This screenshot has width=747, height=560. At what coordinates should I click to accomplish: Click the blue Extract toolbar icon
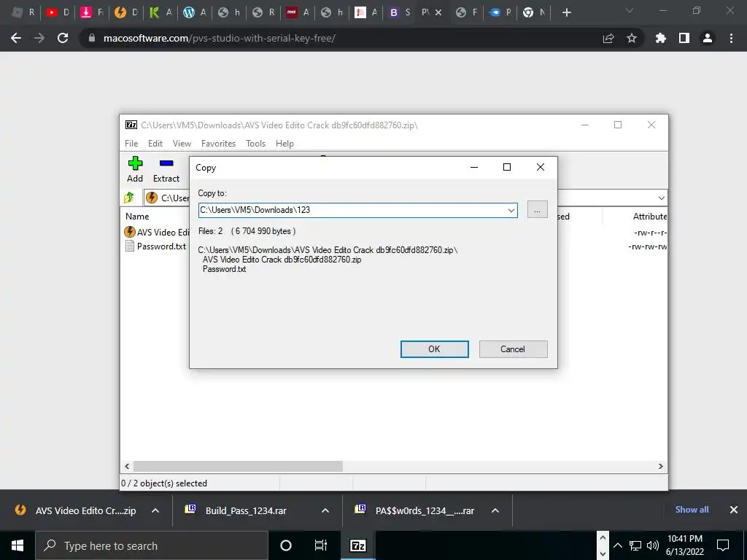coord(166,163)
